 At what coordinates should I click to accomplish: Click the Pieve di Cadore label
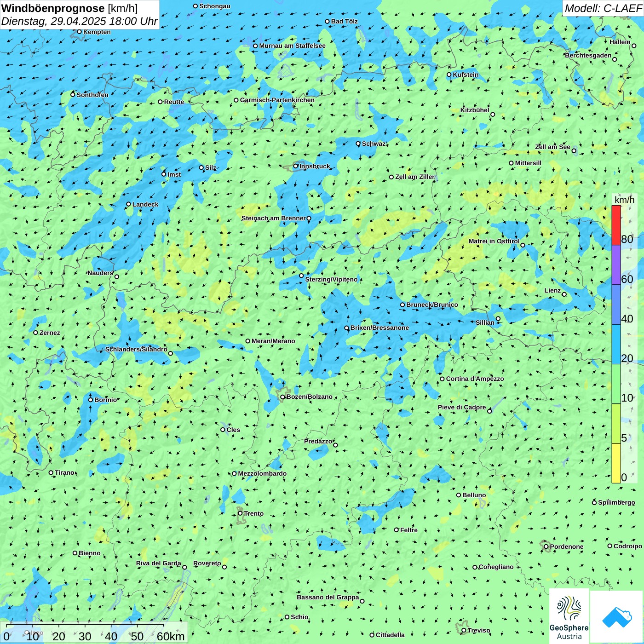click(462, 407)
